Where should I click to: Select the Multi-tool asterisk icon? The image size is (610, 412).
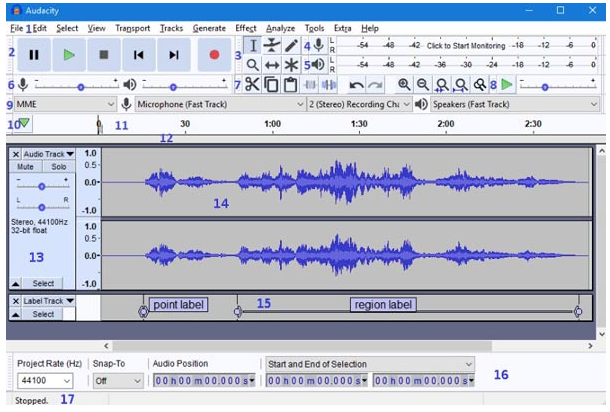(291, 65)
